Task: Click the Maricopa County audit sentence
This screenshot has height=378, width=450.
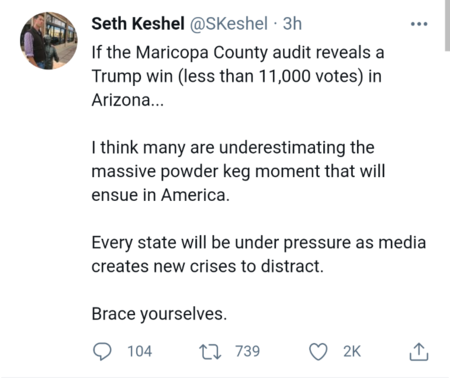Action: pos(238,53)
